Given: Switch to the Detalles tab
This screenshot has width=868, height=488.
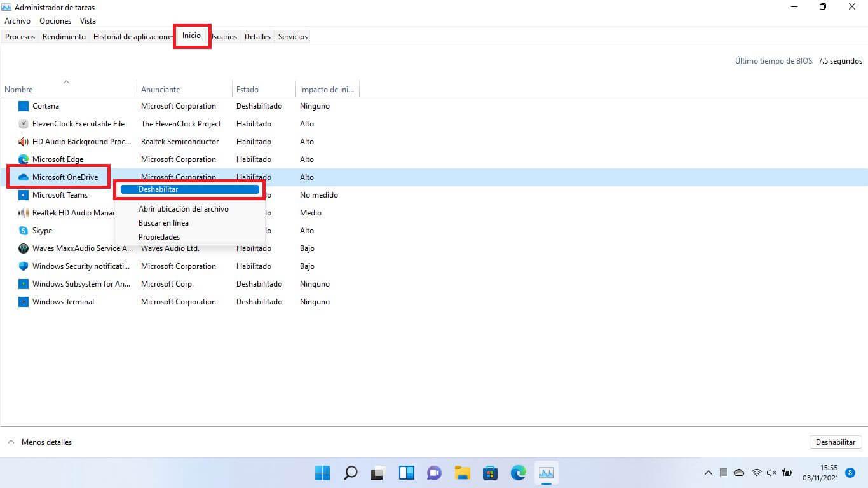Looking at the screenshot, I should point(257,37).
